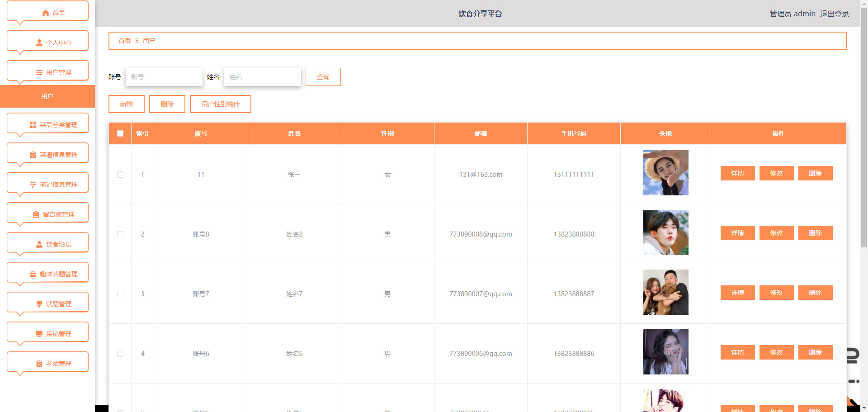Click 修改 for user 姓名6
Image resolution: width=868 pixels, height=412 pixels.
tap(777, 352)
